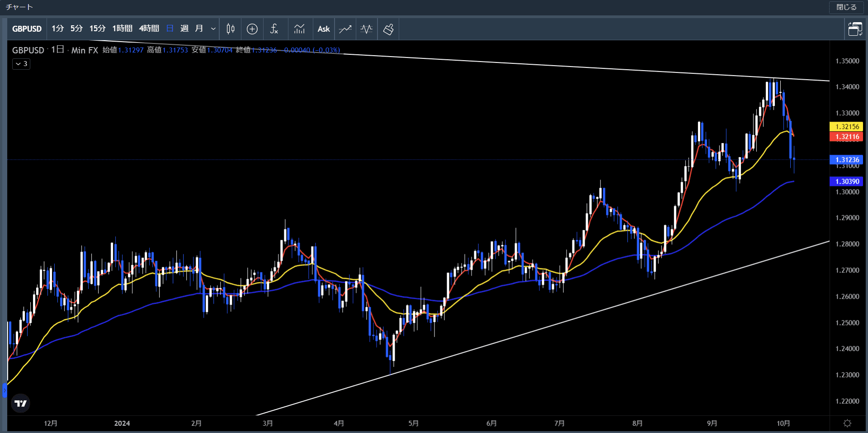Click the 10月 label on time axis

[783, 423]
